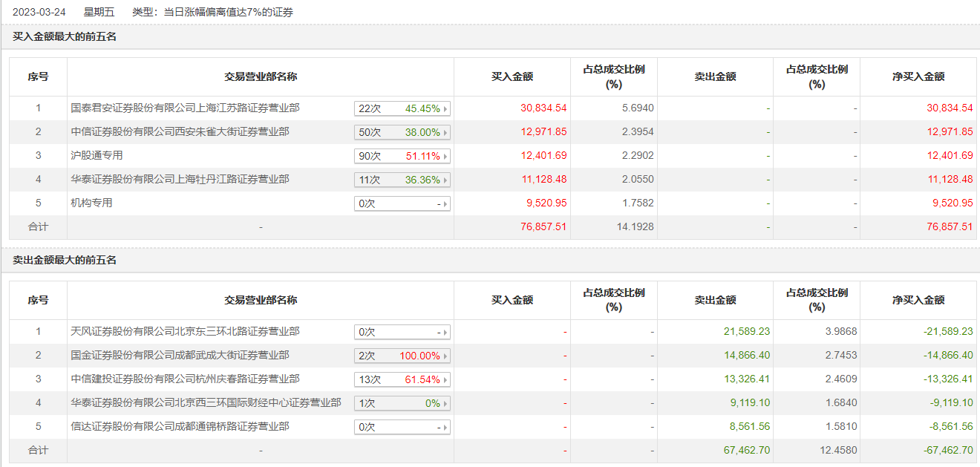
Task: Open 天风证券 北京东三环北路证券营业部 link
Action: click(x=185, y=332)
